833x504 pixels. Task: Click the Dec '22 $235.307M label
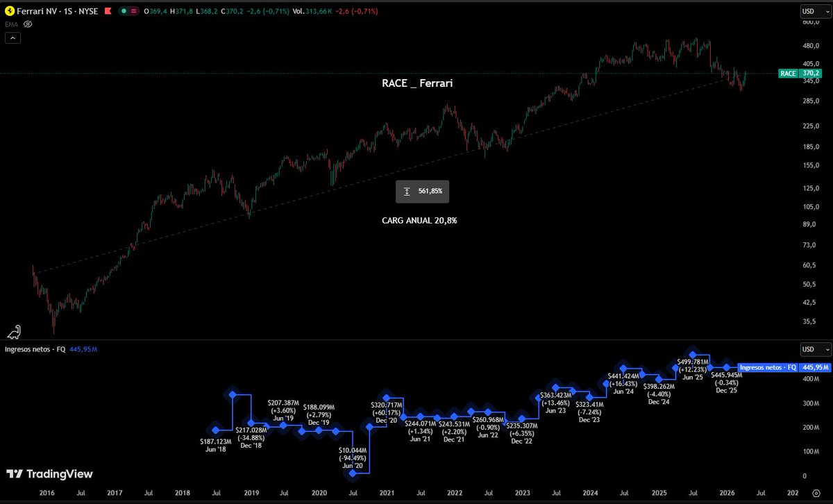click(x=522, y=432)
